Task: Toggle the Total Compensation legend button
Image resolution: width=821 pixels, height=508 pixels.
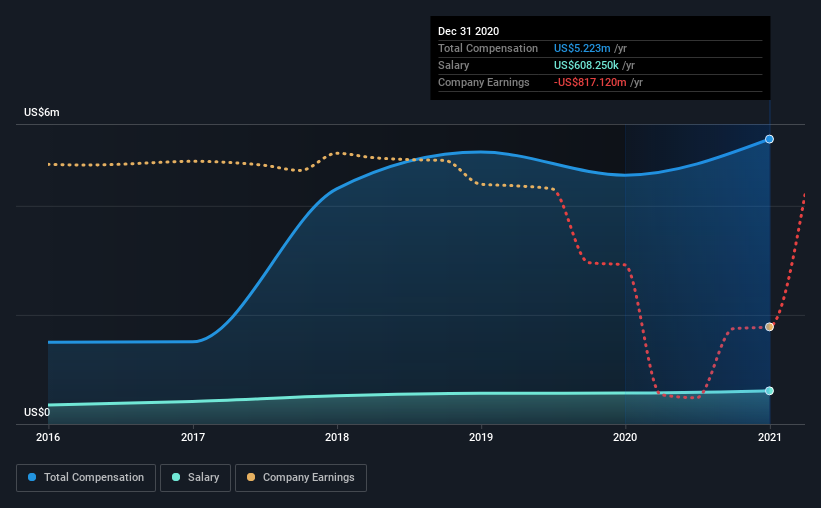Action: pyautogui.click(x=86, y=478)
